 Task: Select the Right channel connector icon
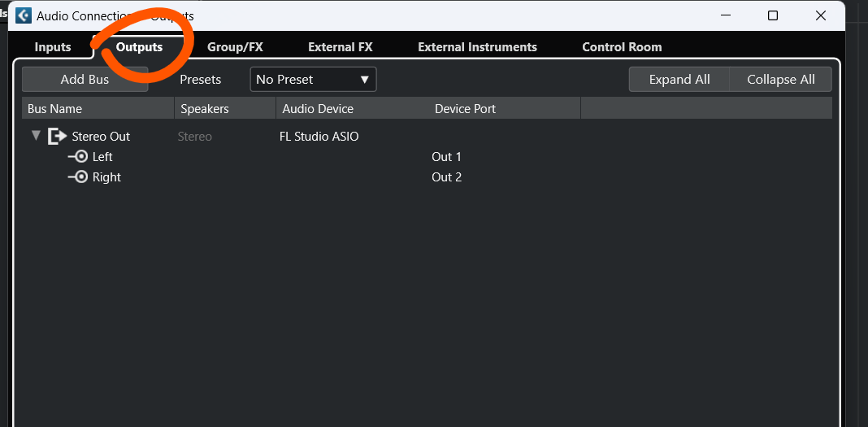tap(78, 177)
